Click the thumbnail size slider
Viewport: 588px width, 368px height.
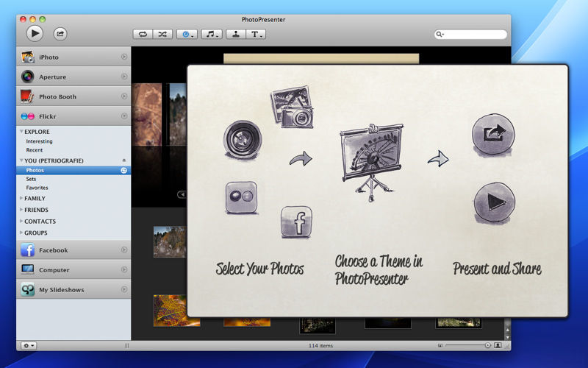click(x=467, y=345)
